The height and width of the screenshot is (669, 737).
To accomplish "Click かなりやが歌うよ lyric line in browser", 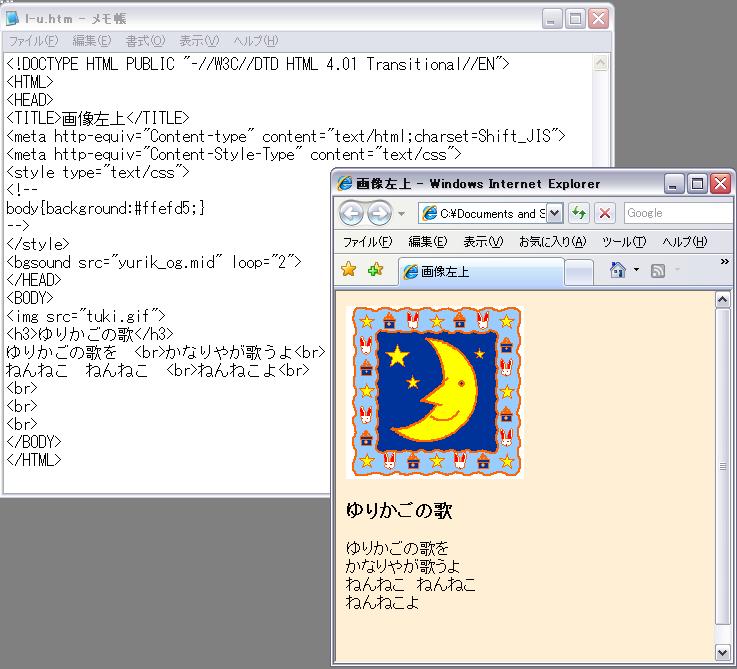I will point(403,566).
